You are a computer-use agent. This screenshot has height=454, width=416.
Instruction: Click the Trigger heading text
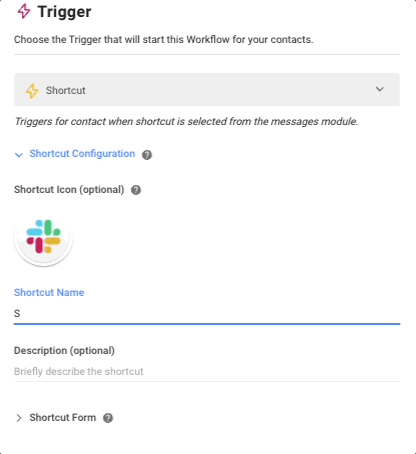[x=64, y=12]
